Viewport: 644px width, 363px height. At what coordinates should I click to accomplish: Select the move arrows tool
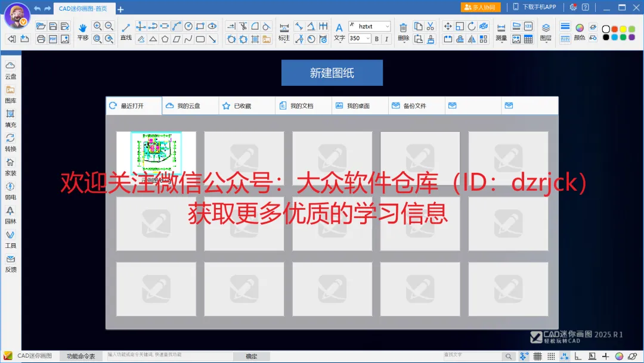coord(448,26)
